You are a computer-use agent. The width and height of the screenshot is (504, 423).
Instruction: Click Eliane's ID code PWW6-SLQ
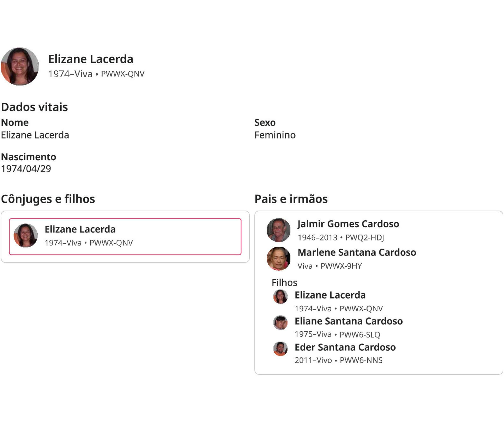tap(360, 335)
